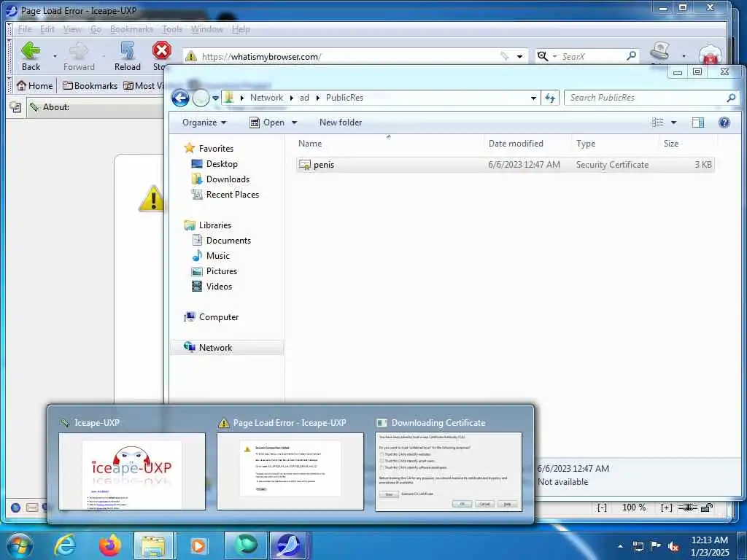747x560 pixels.
Task: Open the Bookmarks menu in Iceape
Action: click(x=131, y=29)
